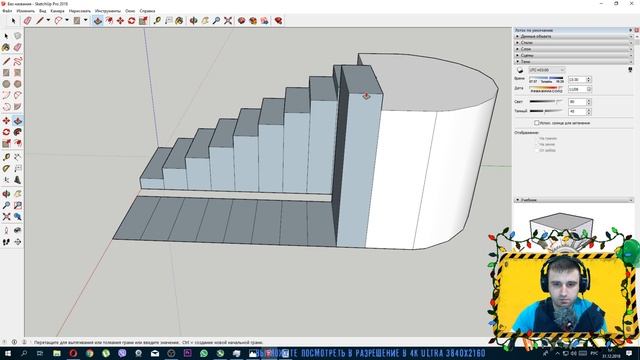Open Extension Manager icon in top toolbar
The image size is (640, 360).
click(278, 20)
